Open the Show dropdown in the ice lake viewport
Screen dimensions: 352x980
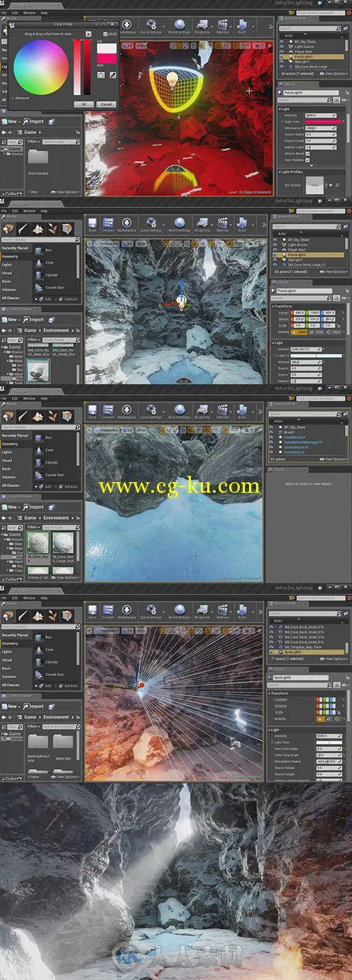tap(141, 430)
